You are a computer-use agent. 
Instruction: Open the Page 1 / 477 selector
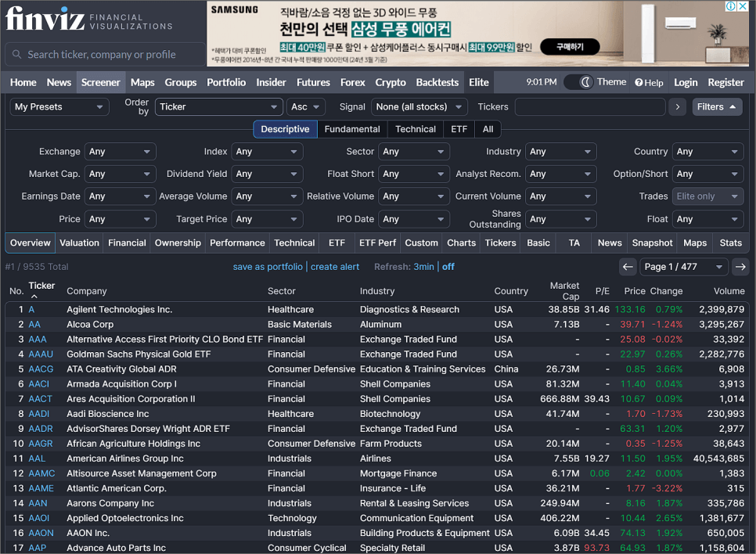tap(684, 267)
